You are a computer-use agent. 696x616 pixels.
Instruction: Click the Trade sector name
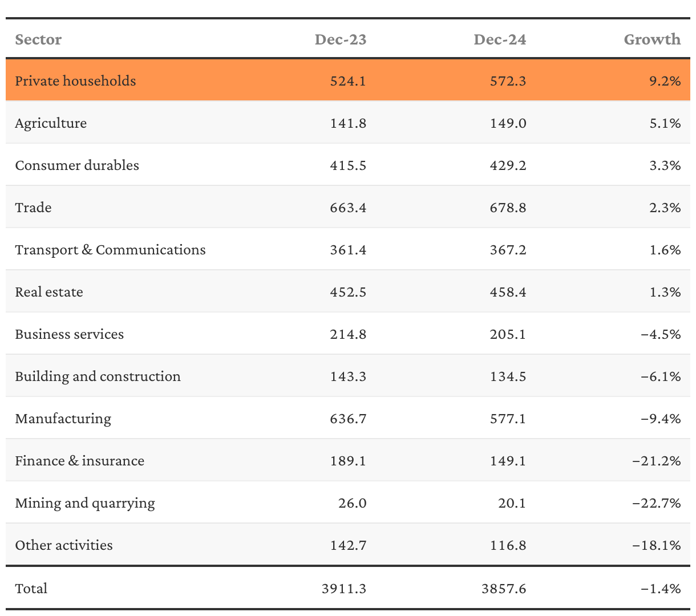[x=33, y=208]
